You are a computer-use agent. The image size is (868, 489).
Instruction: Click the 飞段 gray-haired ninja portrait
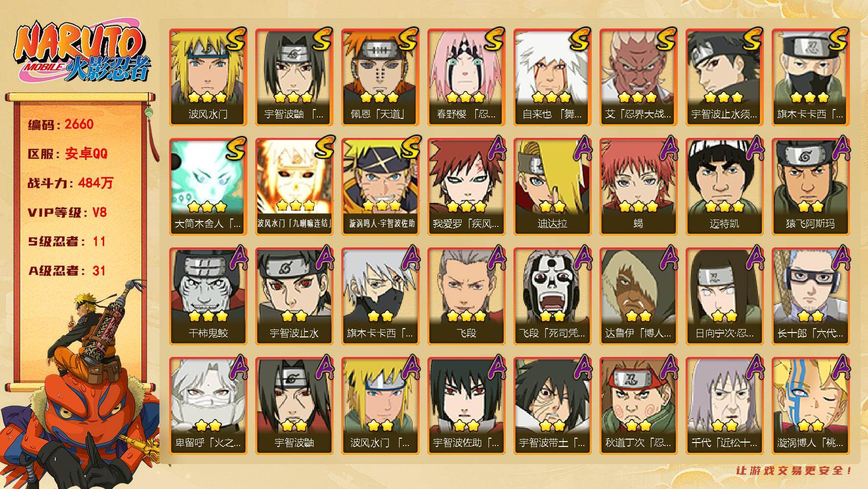pyautogui.click(x=466, y=296)
